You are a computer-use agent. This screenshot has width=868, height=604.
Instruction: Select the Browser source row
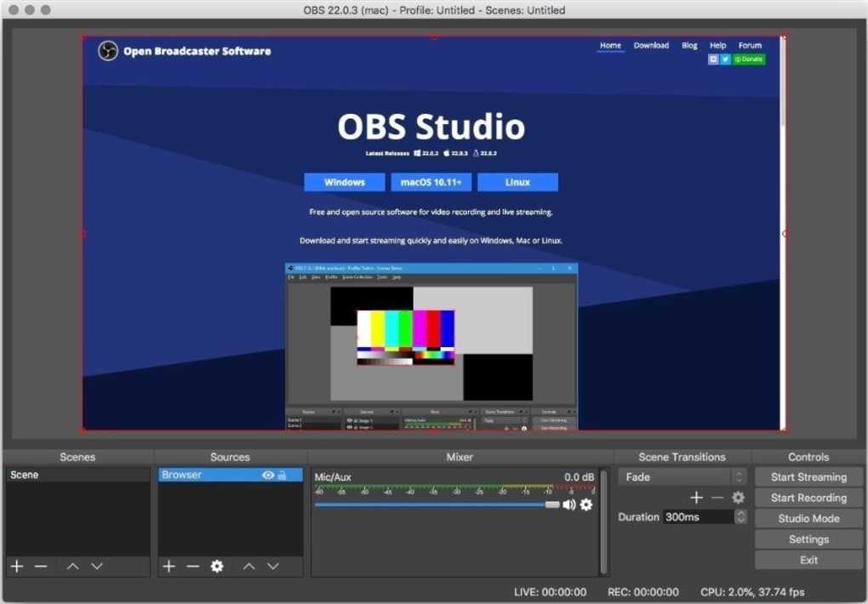pyautogui.click(x=231, y=475)
